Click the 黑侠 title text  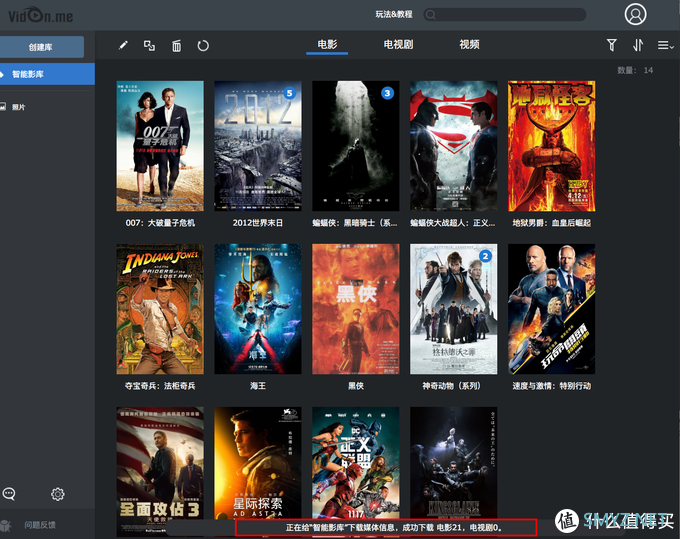point(356,386)
